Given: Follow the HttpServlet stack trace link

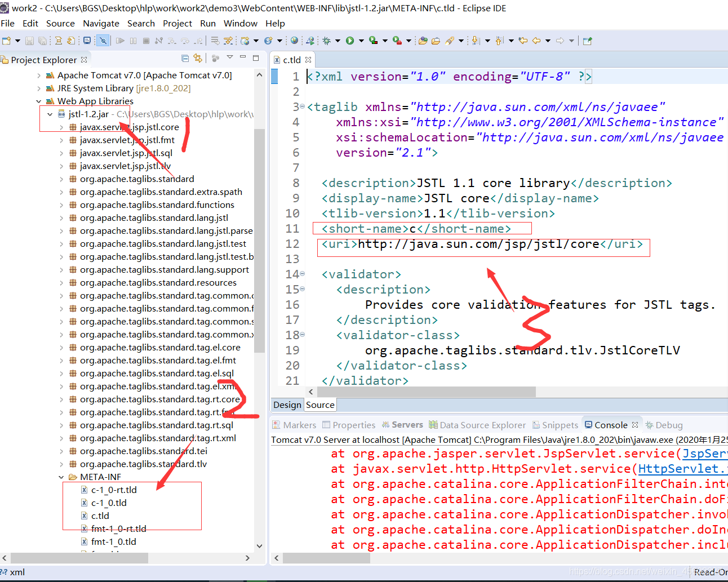Looking at the screenshot, I should (x=682, y=469).
